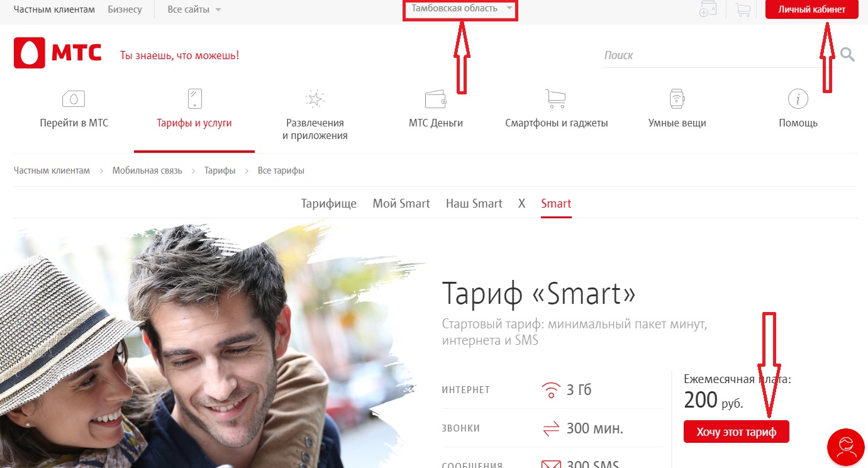
Task: Click the add wallet icon in top bar
Action: click(x=708, y=9)
